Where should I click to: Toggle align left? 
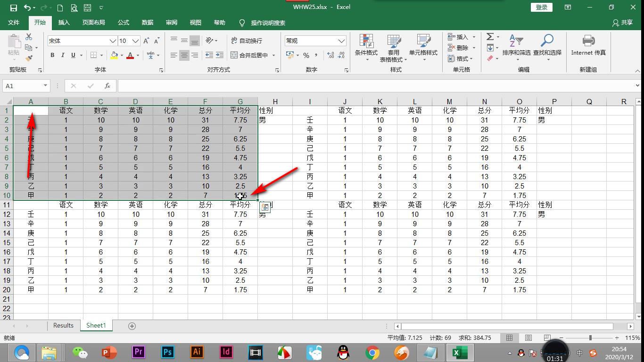pyautogui.click(x=174, y=55)
